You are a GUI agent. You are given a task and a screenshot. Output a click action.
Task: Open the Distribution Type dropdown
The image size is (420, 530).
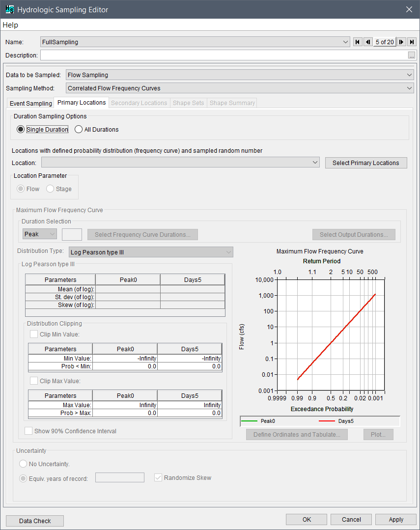[x=151, y=252]
